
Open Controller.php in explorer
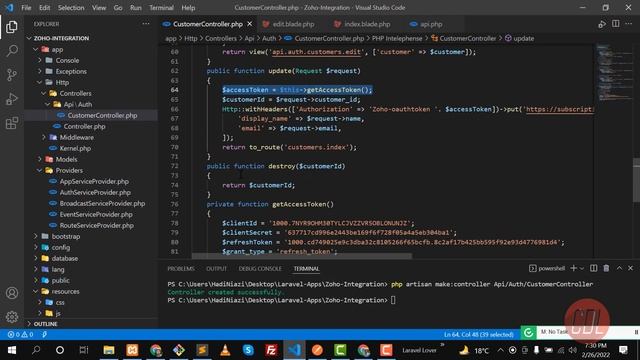point(84,126)
